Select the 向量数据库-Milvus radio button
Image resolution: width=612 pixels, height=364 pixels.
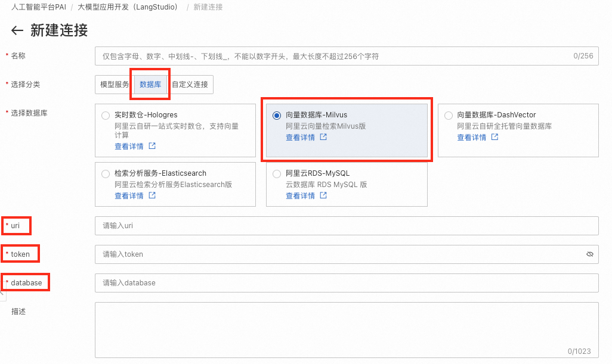(x=276, y=114)
